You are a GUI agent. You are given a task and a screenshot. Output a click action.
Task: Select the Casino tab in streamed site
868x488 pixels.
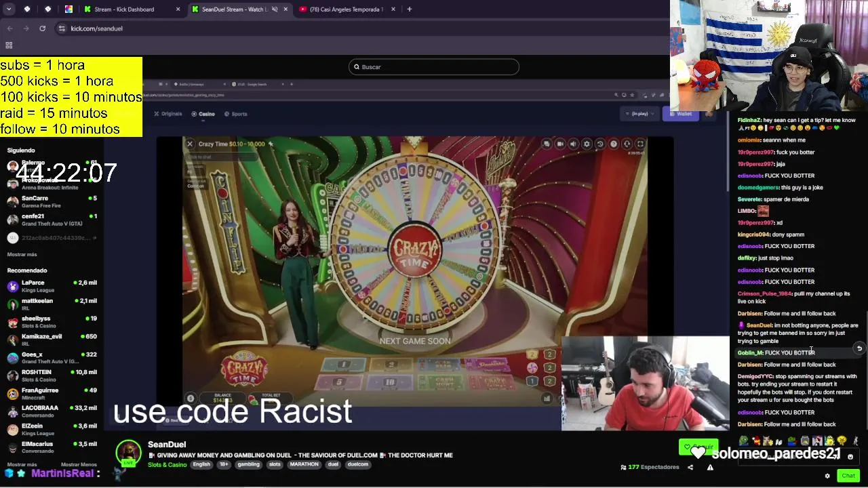[203, 114]
